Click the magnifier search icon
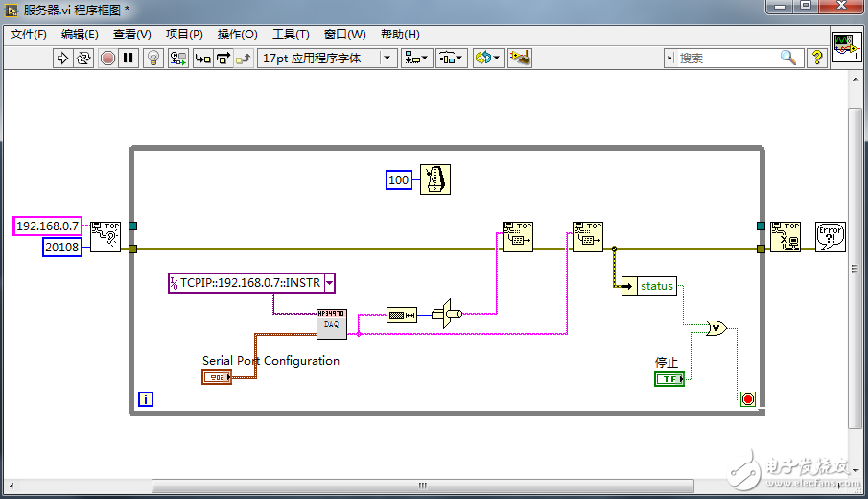The height and width of the screenshot is (499, 868). coord(788,58)
